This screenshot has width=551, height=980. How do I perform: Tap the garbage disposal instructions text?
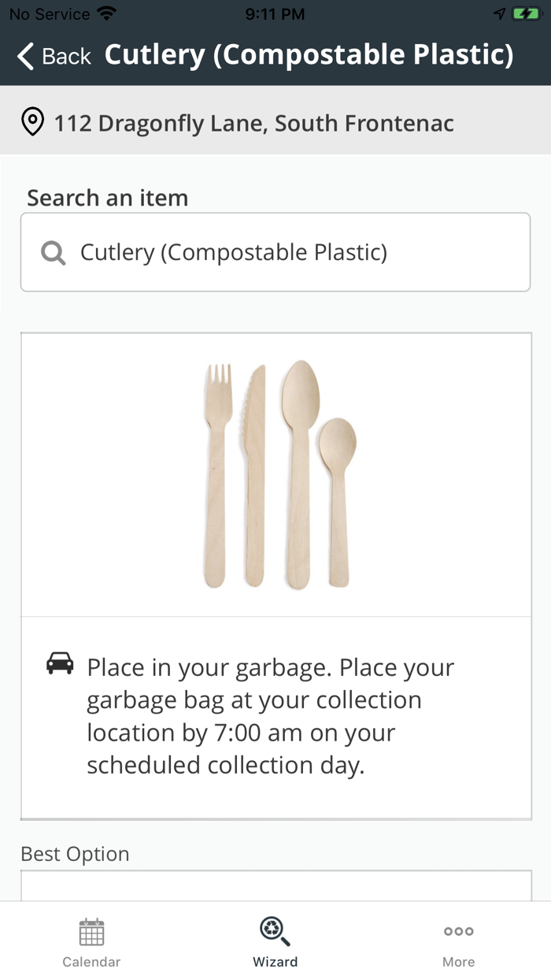[x=271, y=716]
